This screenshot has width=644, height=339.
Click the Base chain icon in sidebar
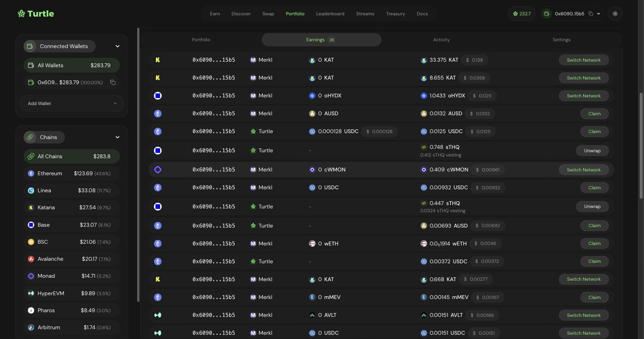[31, 225]
